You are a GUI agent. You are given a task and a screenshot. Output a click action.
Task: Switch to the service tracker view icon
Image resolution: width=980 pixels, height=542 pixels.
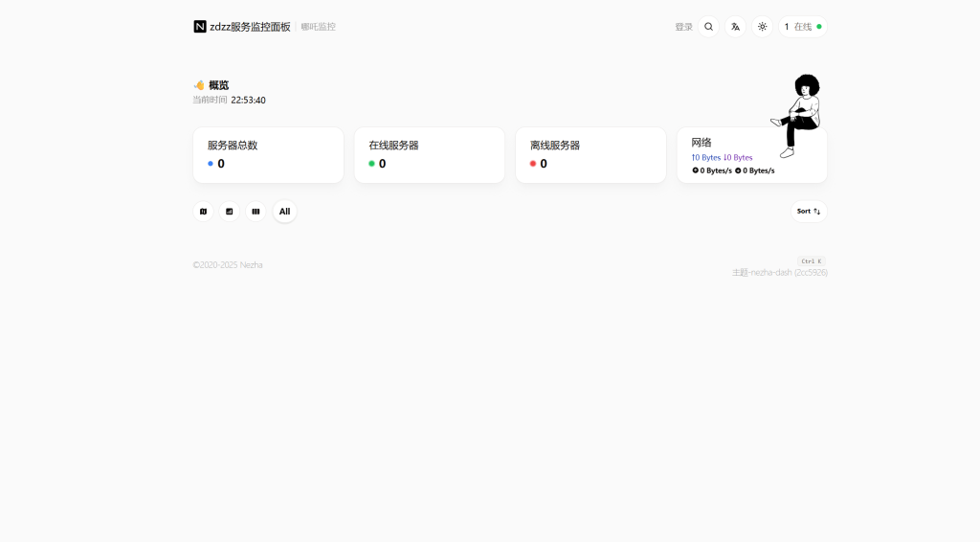click(230, 212)
